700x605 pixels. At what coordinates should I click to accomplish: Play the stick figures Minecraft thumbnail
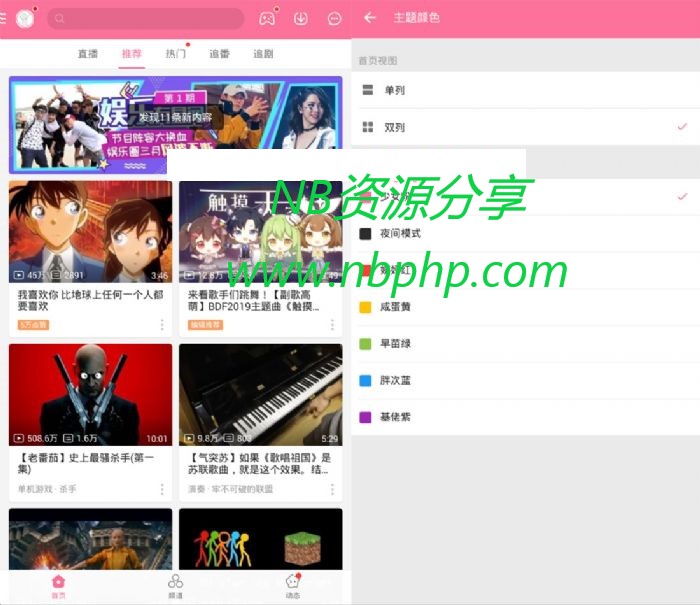tap(261, 539)
